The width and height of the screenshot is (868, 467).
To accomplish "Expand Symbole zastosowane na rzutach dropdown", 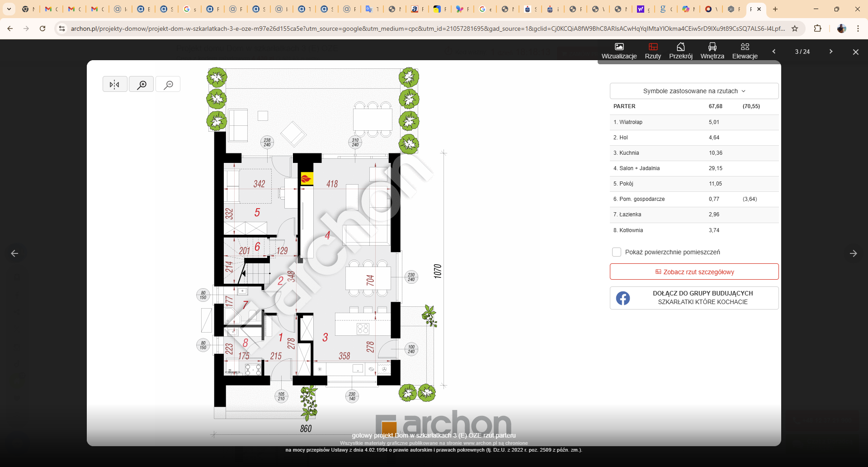I will pyautogui.click(x=694, y=91).
